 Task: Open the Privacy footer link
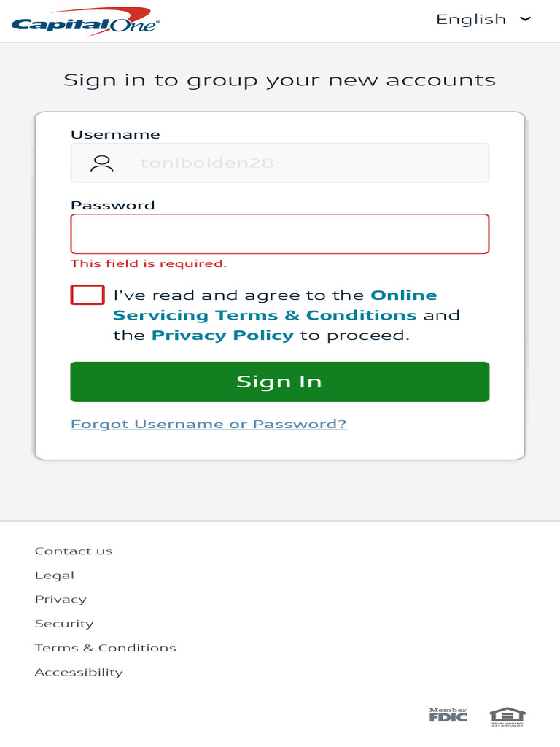pyautogui.click(x=61, y=600)
